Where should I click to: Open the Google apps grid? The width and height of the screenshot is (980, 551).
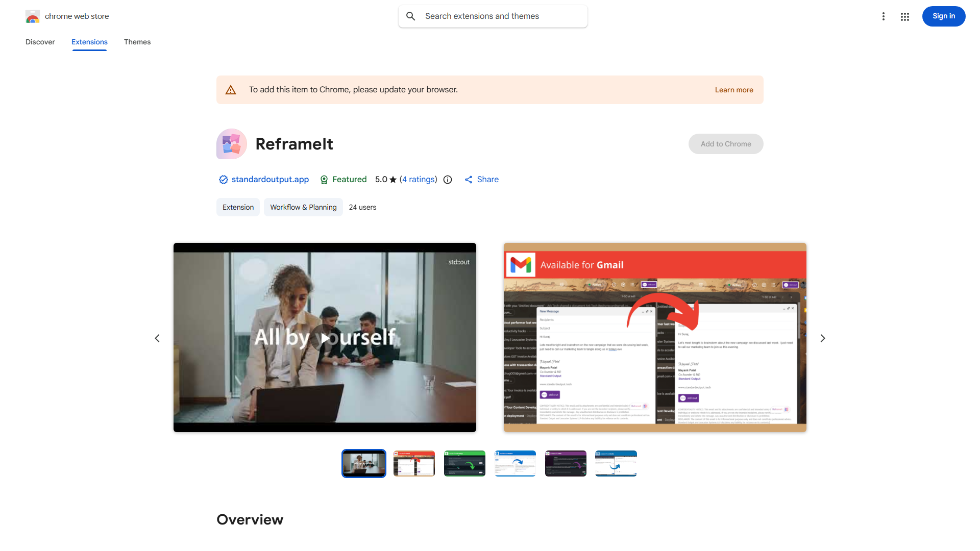click(905, 17)
